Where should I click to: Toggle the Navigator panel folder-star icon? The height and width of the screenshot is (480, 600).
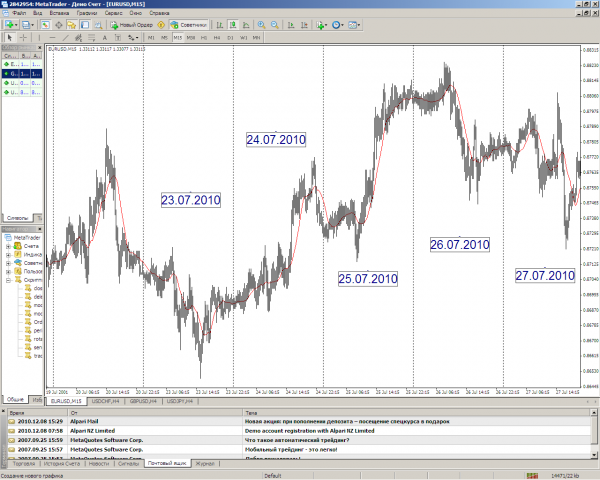pyautogui.click(x=72, y=25)
